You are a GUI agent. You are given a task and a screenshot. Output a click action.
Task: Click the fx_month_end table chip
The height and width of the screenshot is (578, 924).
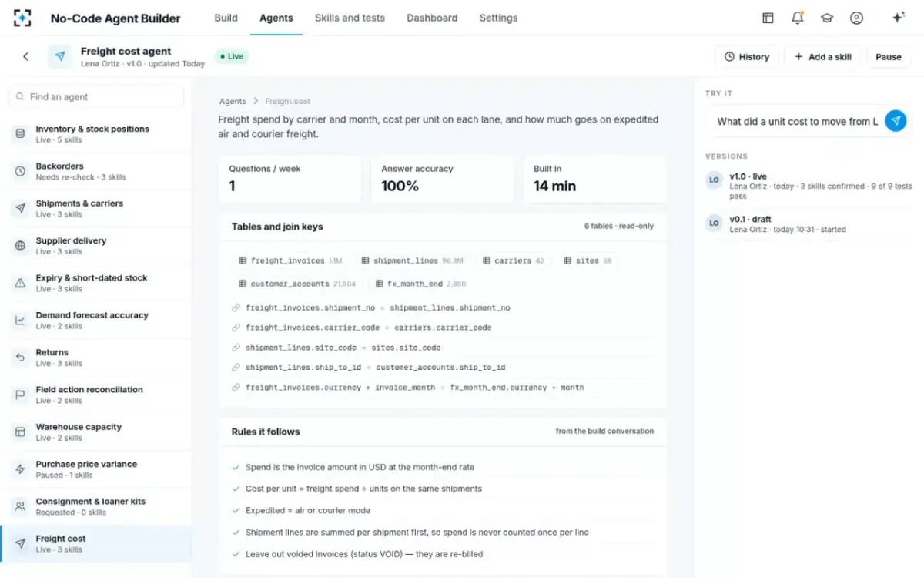pos(420,284)
